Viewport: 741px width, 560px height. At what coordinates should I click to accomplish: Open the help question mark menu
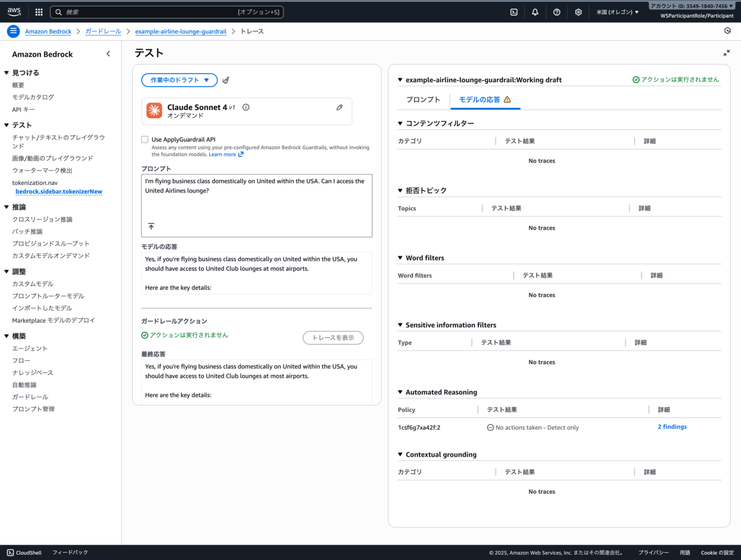tap(556, 12)
